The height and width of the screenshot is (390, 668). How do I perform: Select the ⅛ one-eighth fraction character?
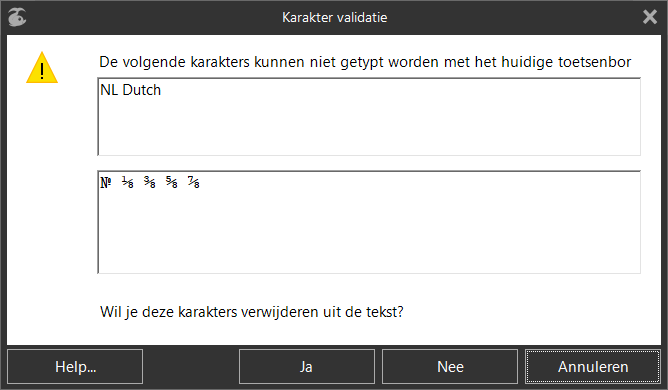pos(128,182)
